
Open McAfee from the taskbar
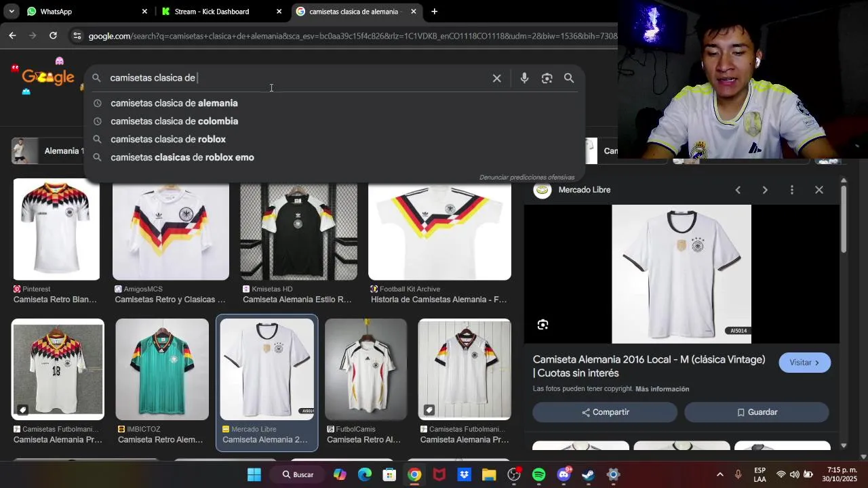click(x=439, y=474)
